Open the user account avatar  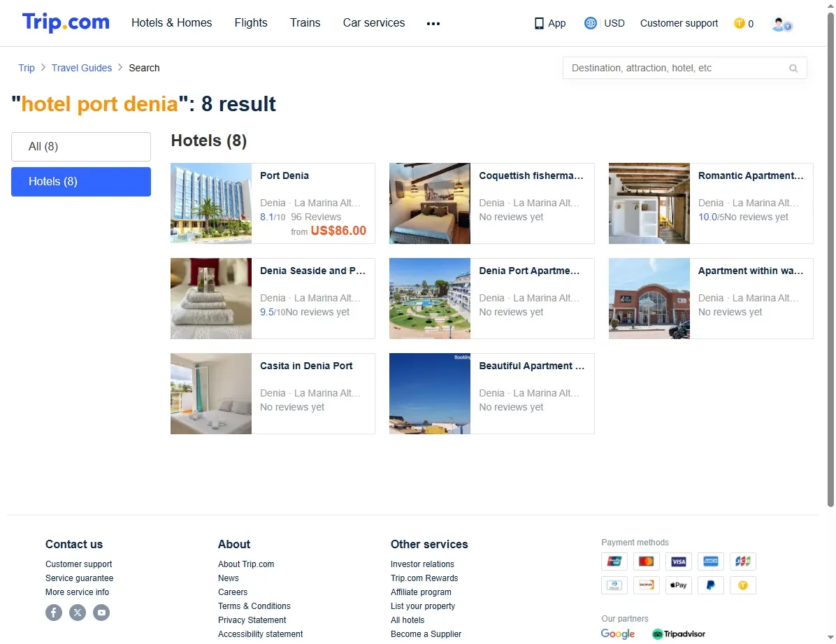781,24
